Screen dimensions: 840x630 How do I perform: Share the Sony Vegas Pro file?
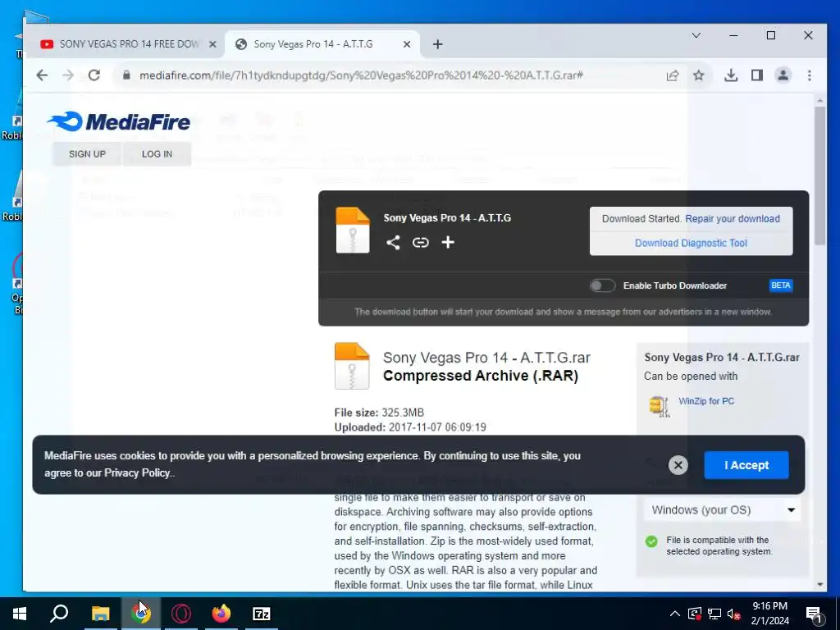point(393,243)
